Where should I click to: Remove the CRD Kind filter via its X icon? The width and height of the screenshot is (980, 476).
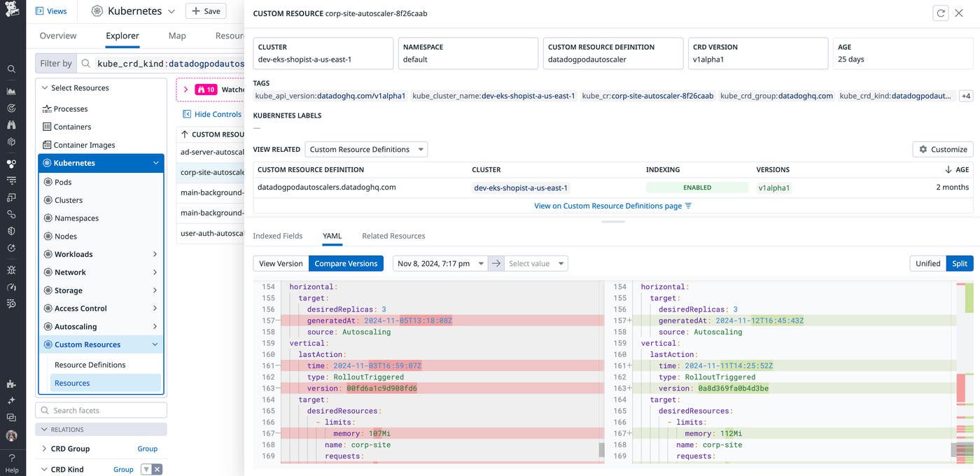tap(157, 468)
